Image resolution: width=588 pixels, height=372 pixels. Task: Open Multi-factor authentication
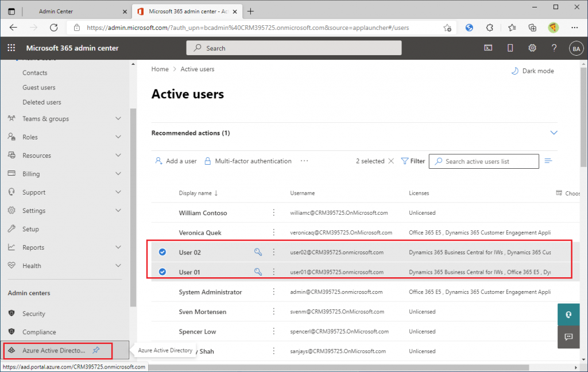248,161
